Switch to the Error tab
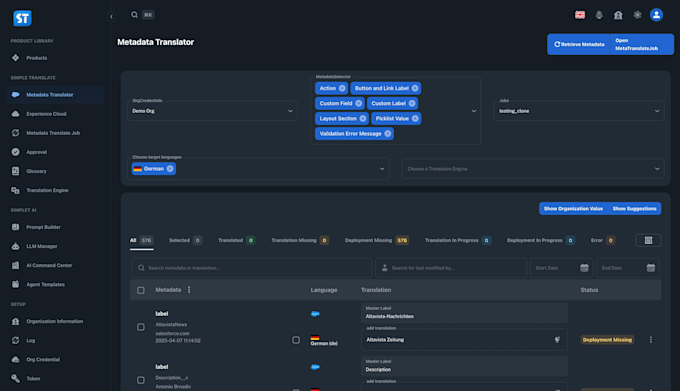 pos(603,241)
